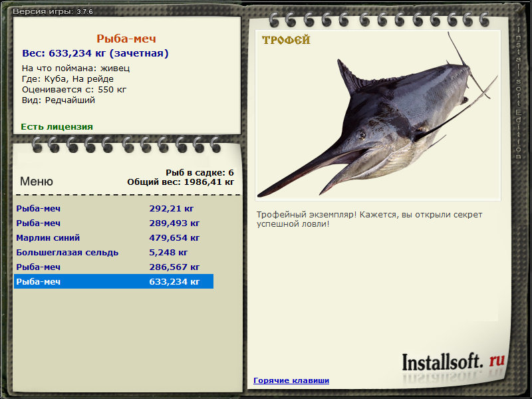The height and width of the screenshot is (399, 532).
Task: Click the Оценивается с: 550 кг line
Action: [74, 90]
